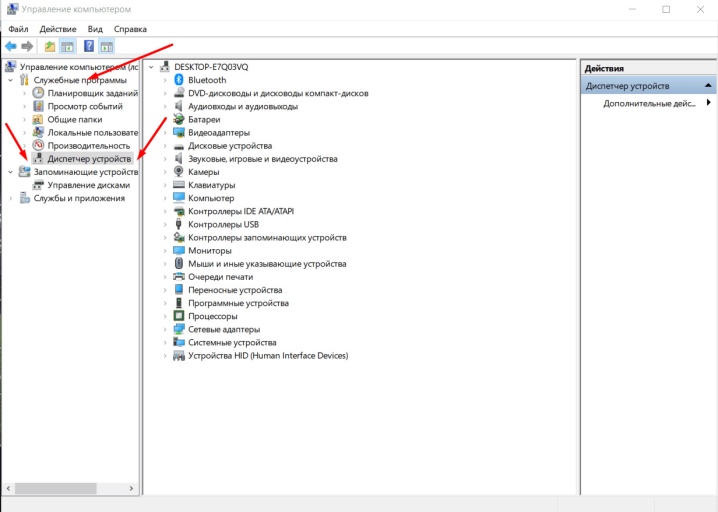
Task: Click the Forward arrow in toolbar
Action: tap(27, 46)
